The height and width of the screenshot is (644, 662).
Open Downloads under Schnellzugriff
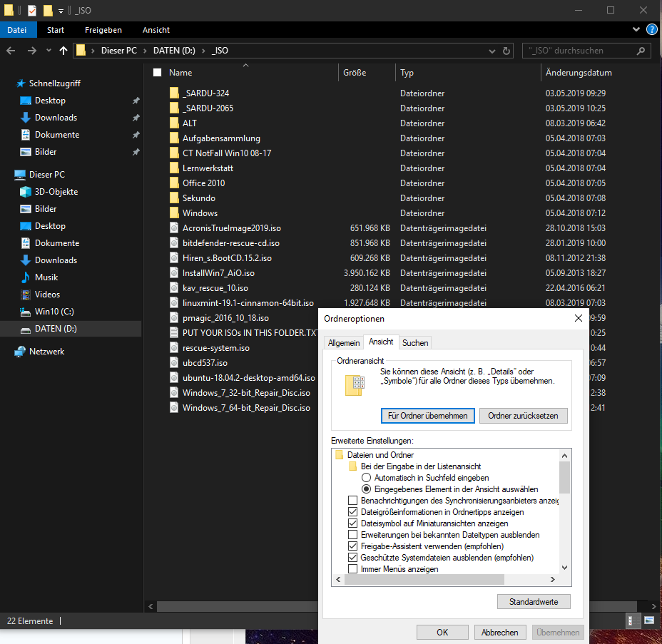pos(56,118)
